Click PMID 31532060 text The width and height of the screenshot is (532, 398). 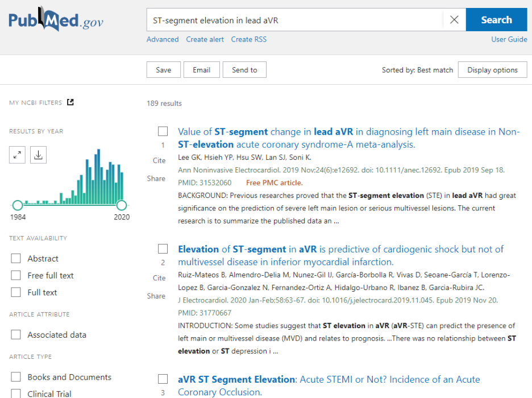[x=205, y=183]
